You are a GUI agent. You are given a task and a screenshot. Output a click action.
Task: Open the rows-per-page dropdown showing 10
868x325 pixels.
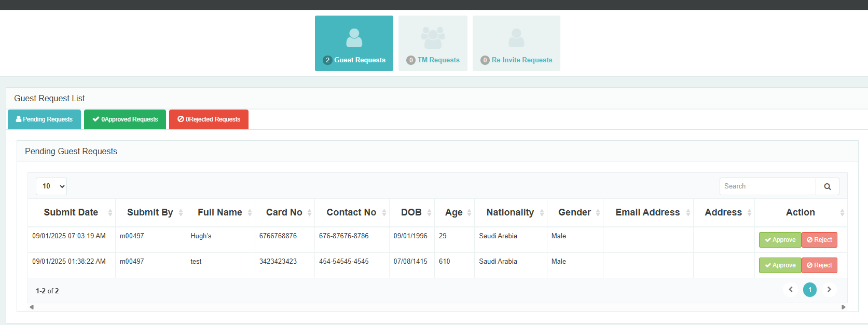(51, 186)
